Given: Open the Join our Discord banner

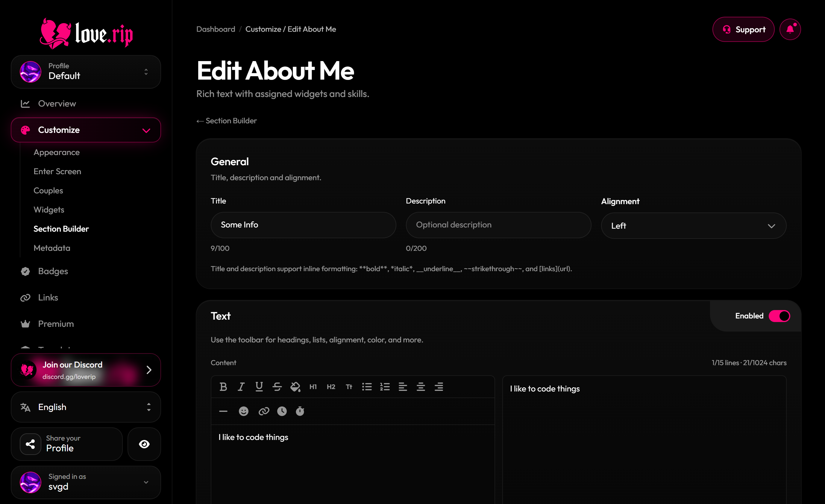Looking at the screenshot, I should click(x=86, y=370).
